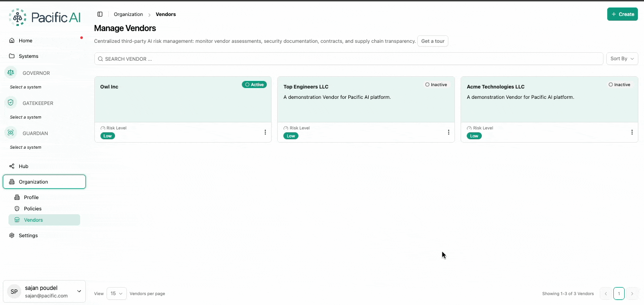Click the Settings gear icon

pyautogui.click(x=12, y=235)
